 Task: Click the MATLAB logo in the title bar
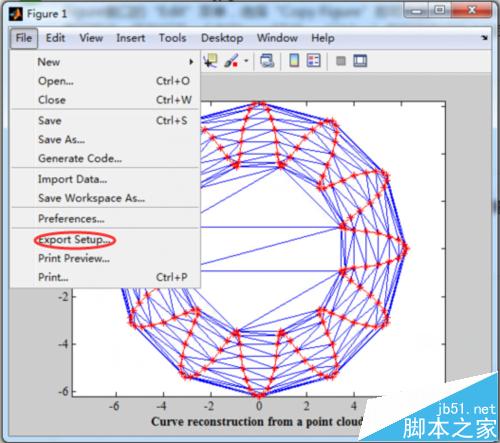16,14
